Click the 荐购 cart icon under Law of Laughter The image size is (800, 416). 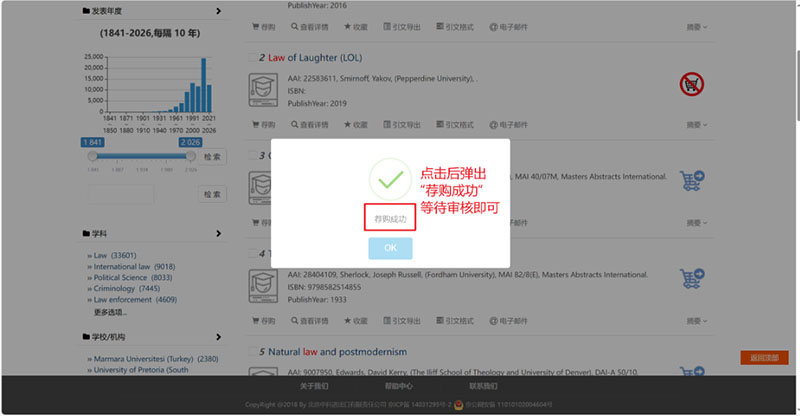point(262,125)
